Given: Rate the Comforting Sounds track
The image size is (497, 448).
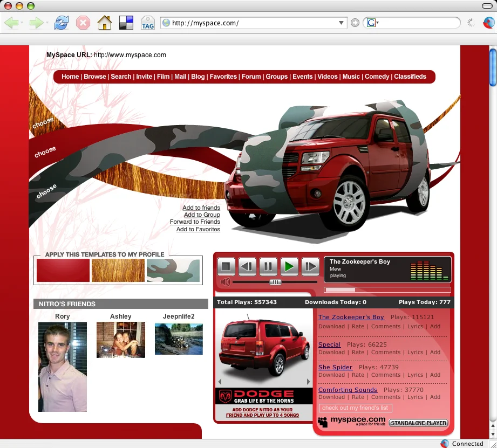Looking at the screenshot, I should tap(358, 397).
